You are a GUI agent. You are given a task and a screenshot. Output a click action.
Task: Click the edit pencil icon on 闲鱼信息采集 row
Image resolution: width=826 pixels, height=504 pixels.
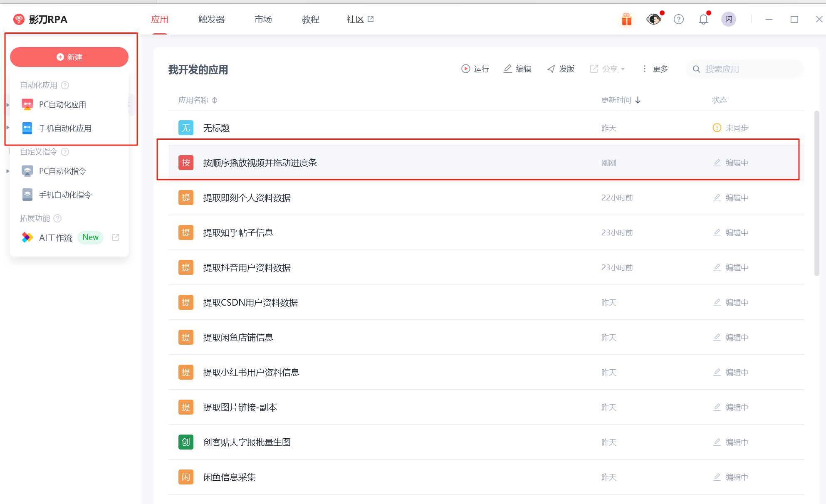pyautogui.click(x=717, y=477)
